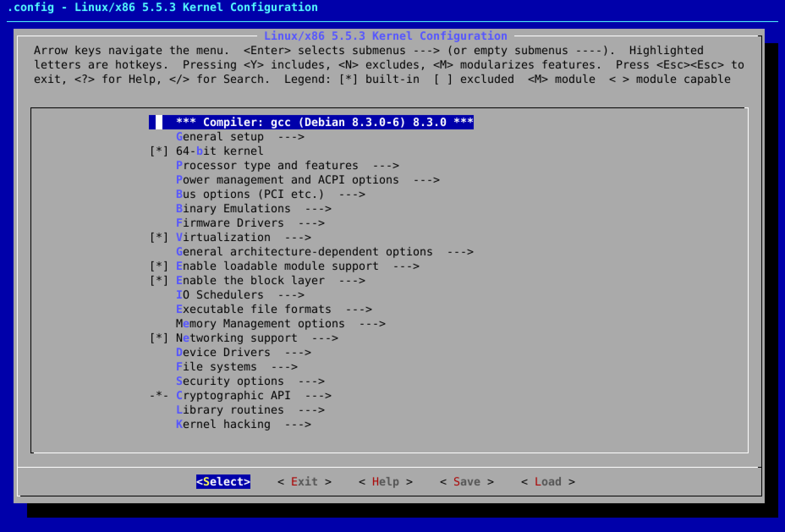Expand General architecture-dependent options arrow
Viewport: 785px width, 532px height.
point(460,252)
